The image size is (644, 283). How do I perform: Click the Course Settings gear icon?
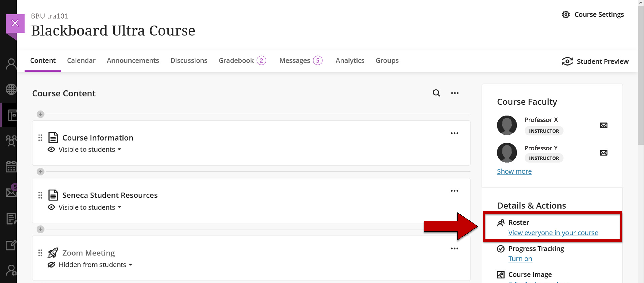coord(566,14)
